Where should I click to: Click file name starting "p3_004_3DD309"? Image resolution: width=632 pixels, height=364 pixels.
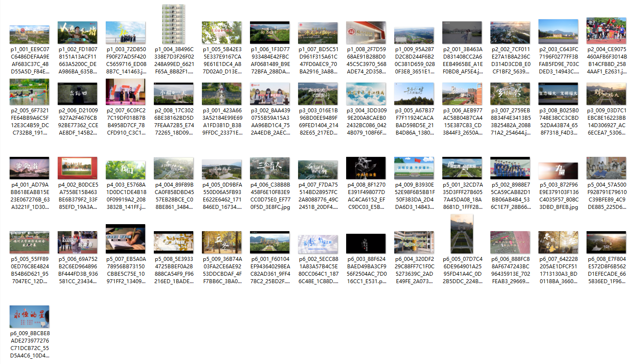tap(366, 122)
